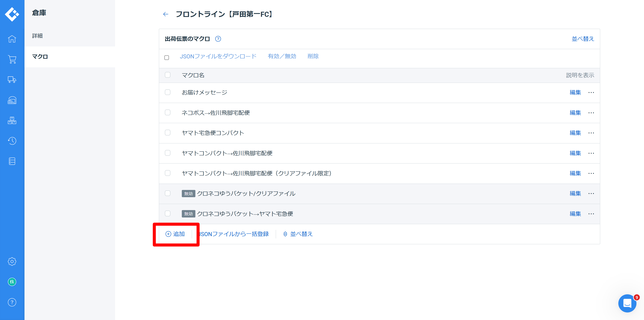The width and height of the screenshot is (644, 320).
Task: Click 説明を表示 in table header
Action: 580,75
